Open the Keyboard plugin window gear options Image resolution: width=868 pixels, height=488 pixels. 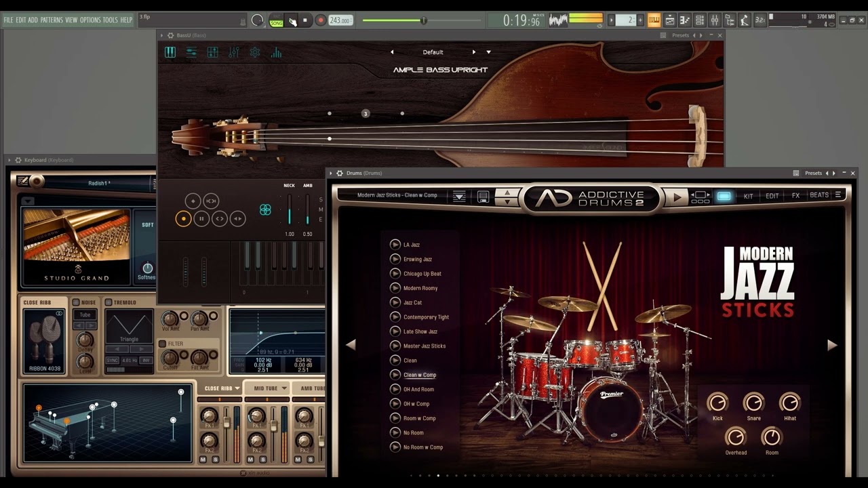point(18,160)
